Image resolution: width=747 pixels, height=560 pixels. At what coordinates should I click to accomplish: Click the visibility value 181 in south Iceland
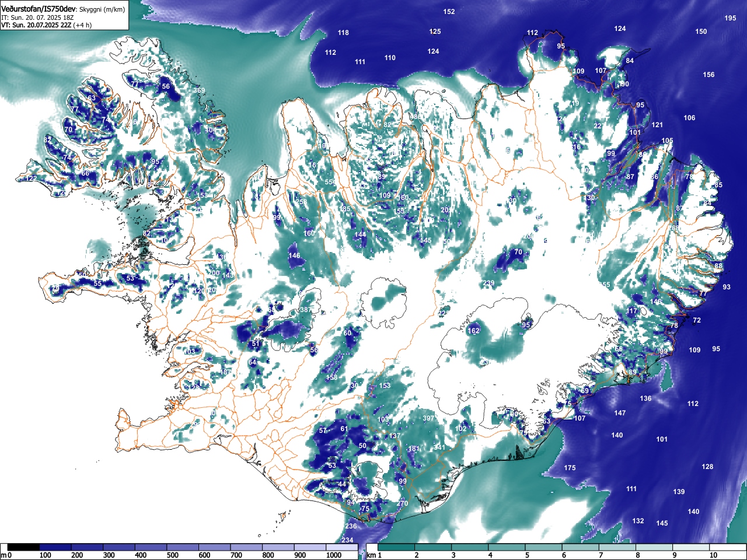(414, 449)
